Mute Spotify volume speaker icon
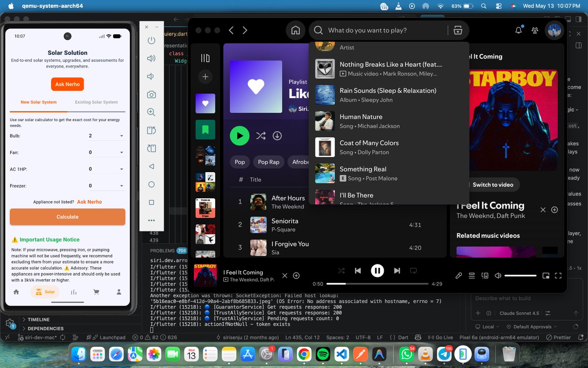The image size is (588, 368). coord(498,276)
